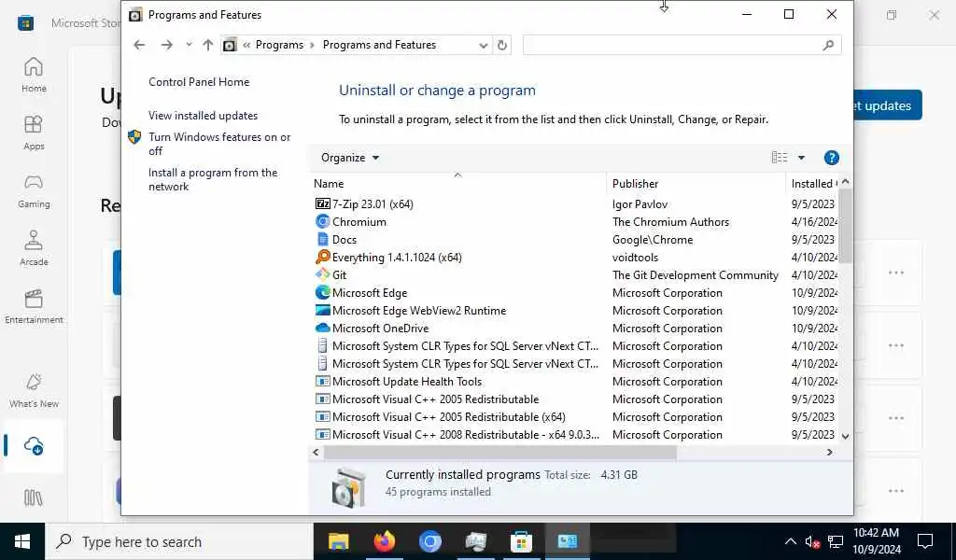This screenshot has width=956, height=560.
Task: Open Turn Windows features on or off
Action: click(219, 144)
